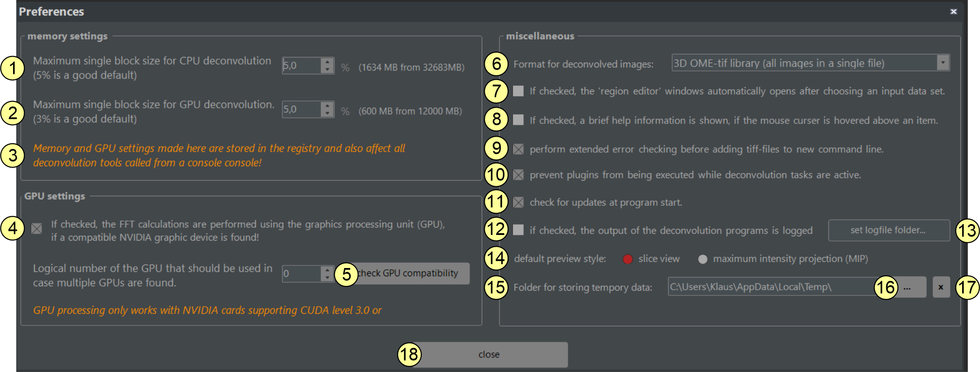Disable check for updates at program start

(x=518, y=202)
